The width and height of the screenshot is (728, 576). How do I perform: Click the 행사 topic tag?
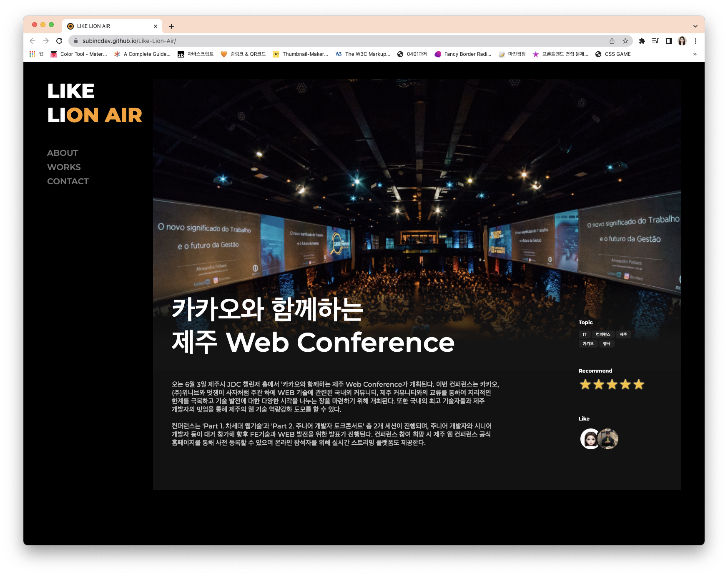(607, 343)
